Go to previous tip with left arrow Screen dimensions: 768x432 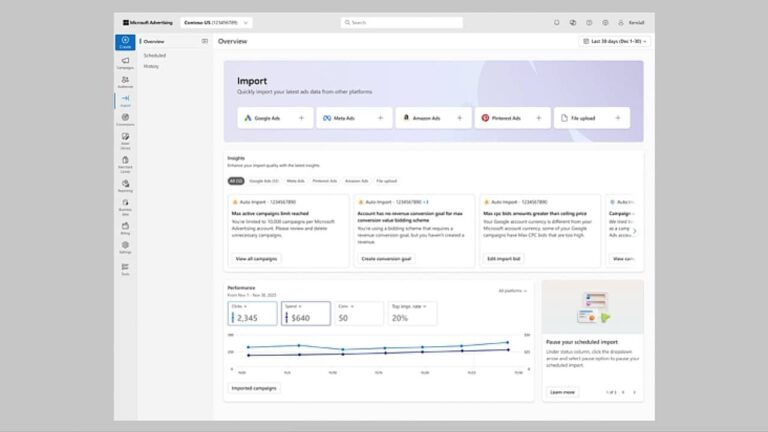click(623, 392)
